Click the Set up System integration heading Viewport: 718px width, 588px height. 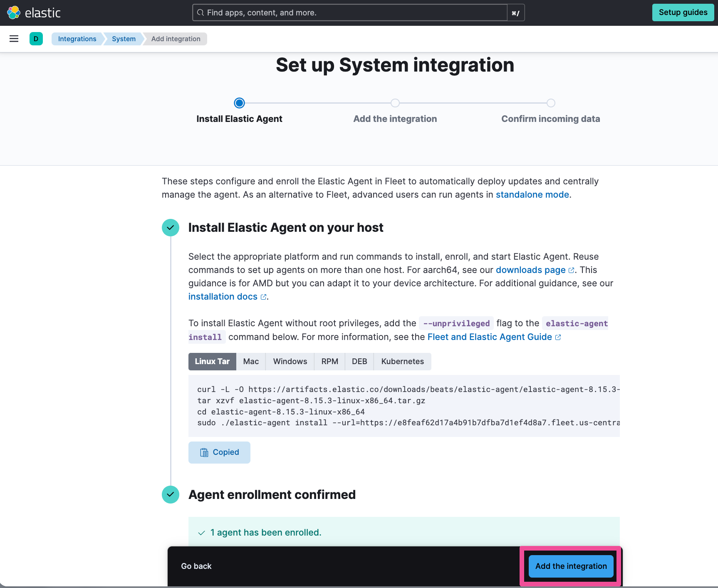395,65
